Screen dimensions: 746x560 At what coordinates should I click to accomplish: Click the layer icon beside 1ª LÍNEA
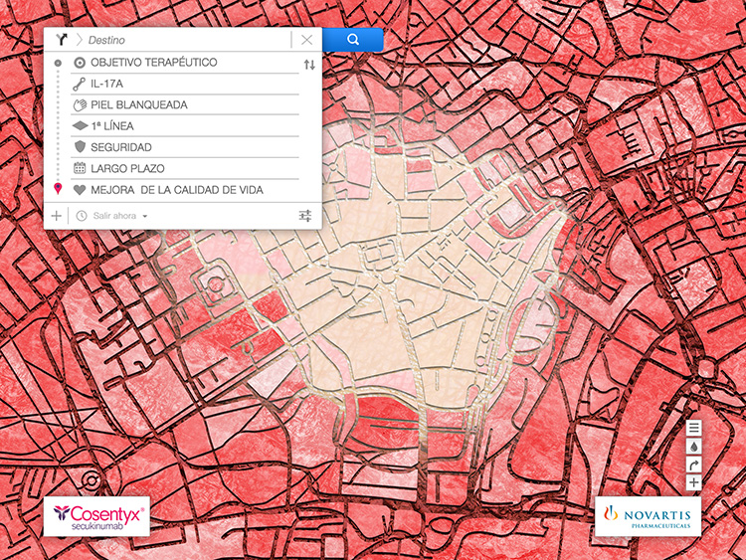pyautogui.click(x=80, y=125)
